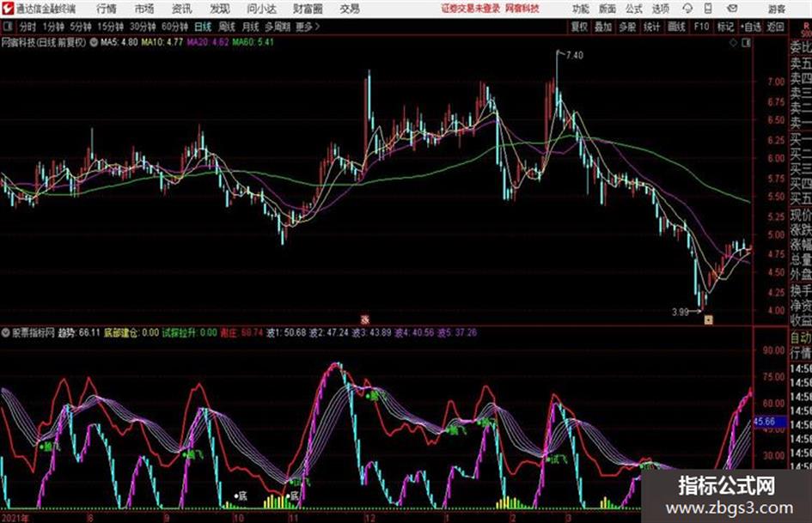Click the 7.40 high price label
This screenshot has height=523, width=812.
(x=575, y=56)
